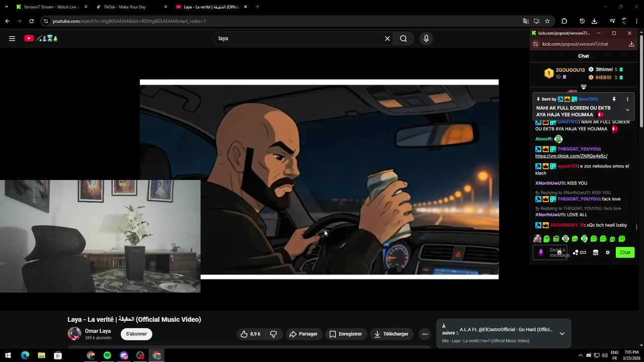Open the Kick chat settings gear
Image resolution: width=644 pixels, height=362 pixels.
tap(608, 252)
